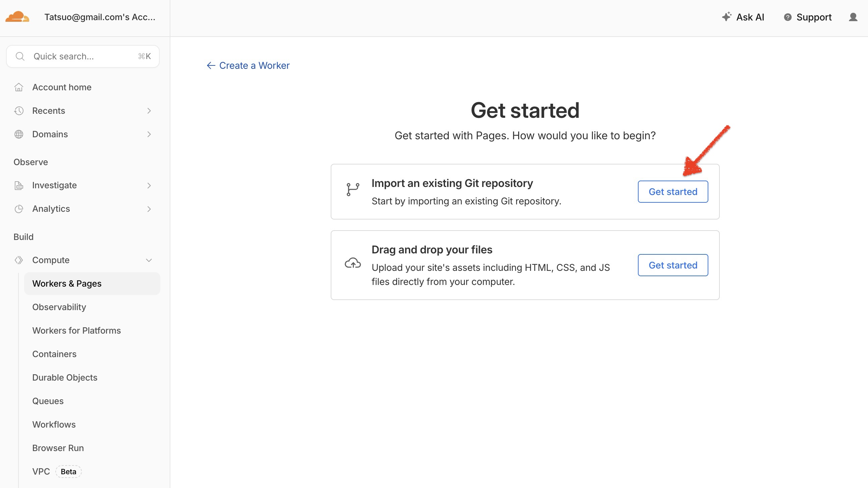
Task: Click the Support question mark icon
Action: [x=788, y=17]
